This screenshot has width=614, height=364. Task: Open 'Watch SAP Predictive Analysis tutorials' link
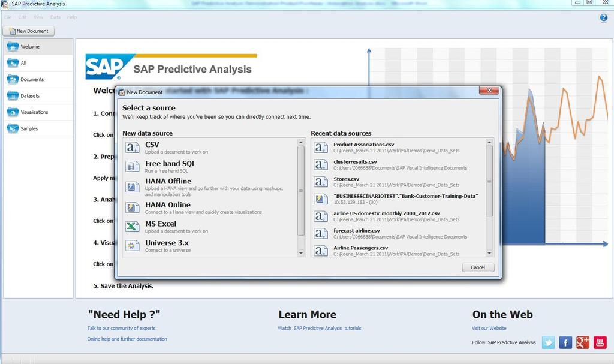(x=320, y=329)
